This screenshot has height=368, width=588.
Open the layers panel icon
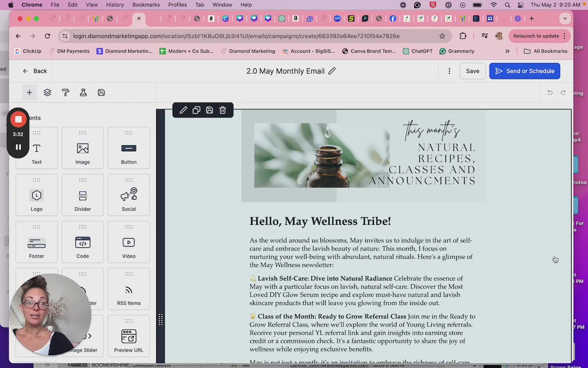point(47,93)
